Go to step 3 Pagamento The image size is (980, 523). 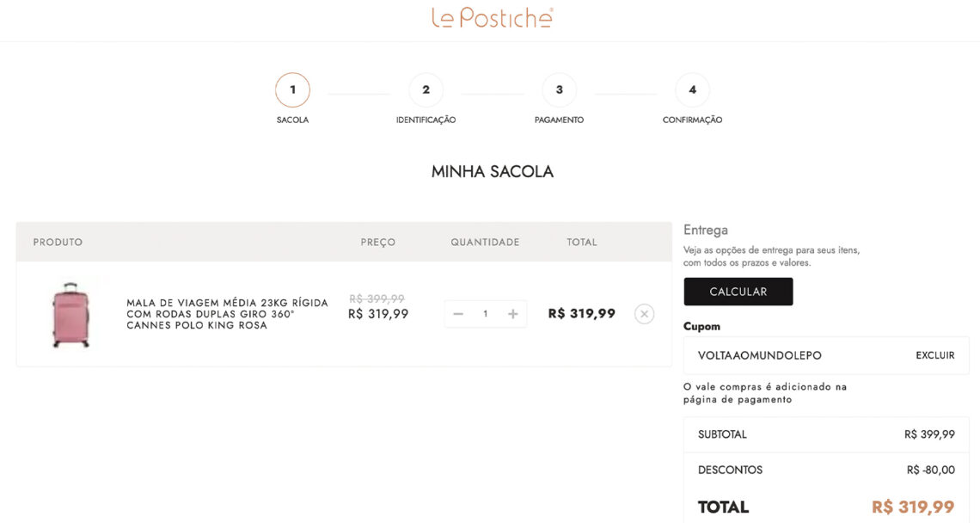(x=559, y=90)
